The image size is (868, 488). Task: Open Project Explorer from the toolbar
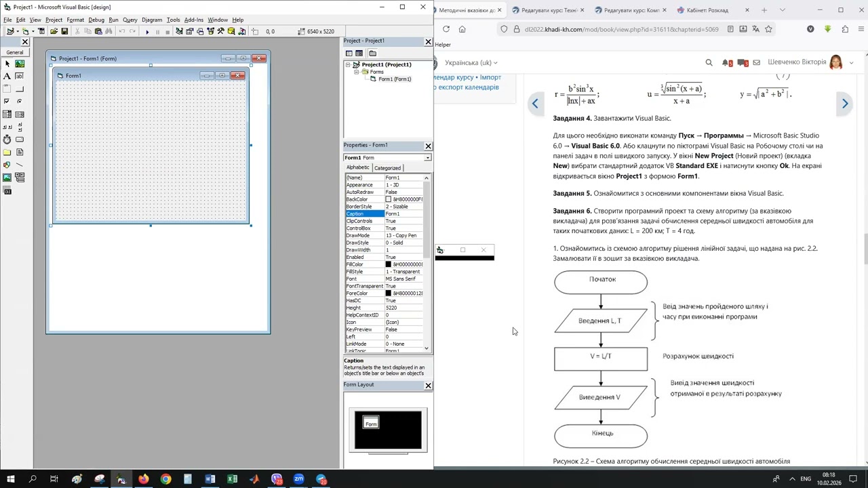pos(179,31)
